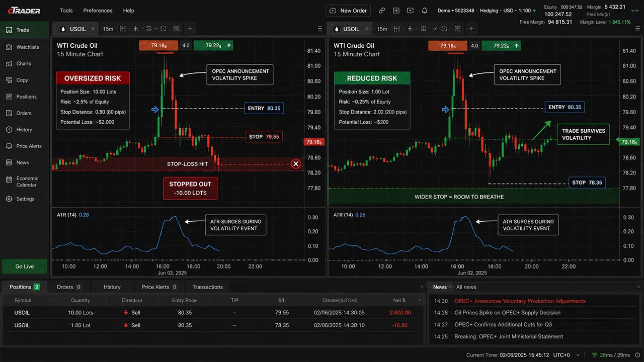The image size is (644, 362).
Task: Buy at 79.22 on the Reduced Risk chart
Action: (501, 46)
